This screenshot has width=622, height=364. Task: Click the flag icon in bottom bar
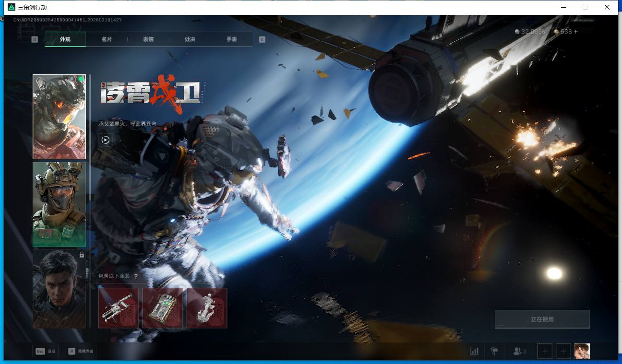pos(494,352)
